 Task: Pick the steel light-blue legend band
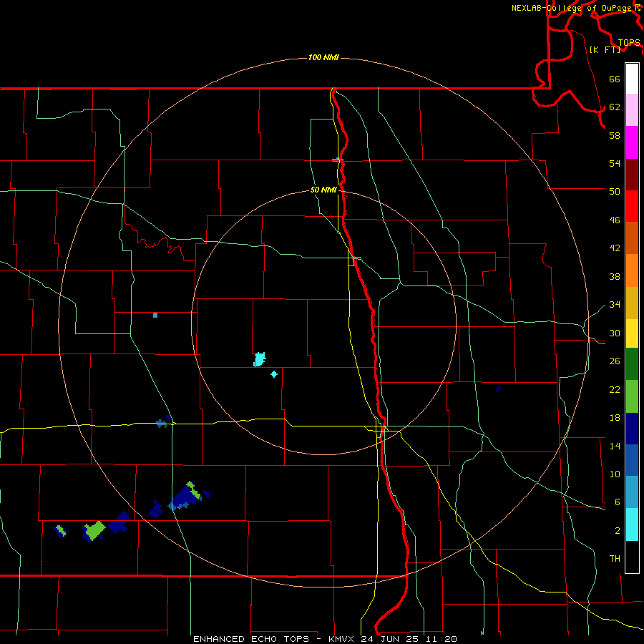click(632, 492)
